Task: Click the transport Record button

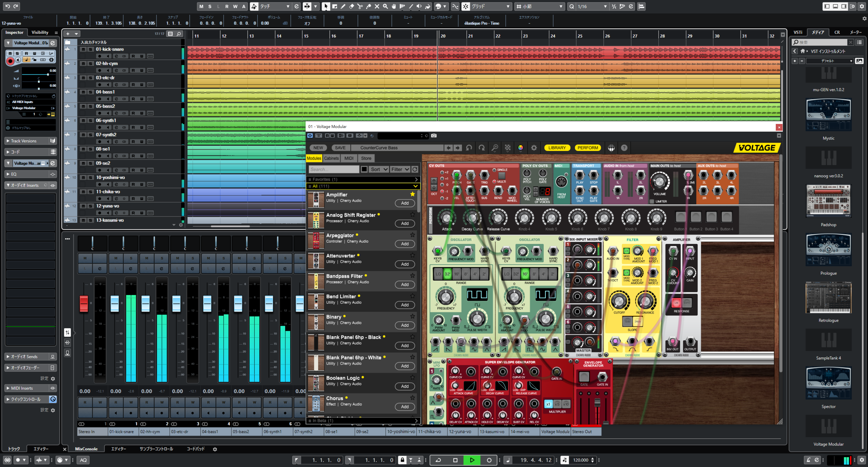Action: (x=489, y=460)
